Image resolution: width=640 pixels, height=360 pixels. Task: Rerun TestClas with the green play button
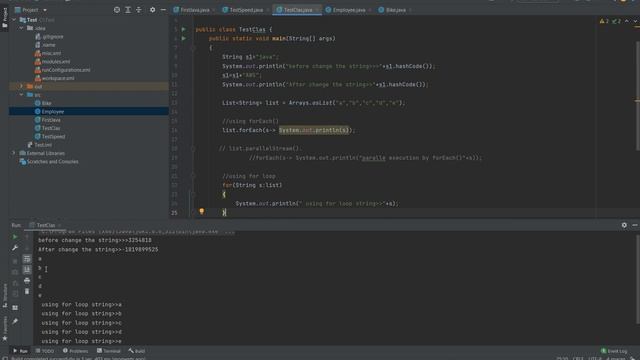(15, 237)
